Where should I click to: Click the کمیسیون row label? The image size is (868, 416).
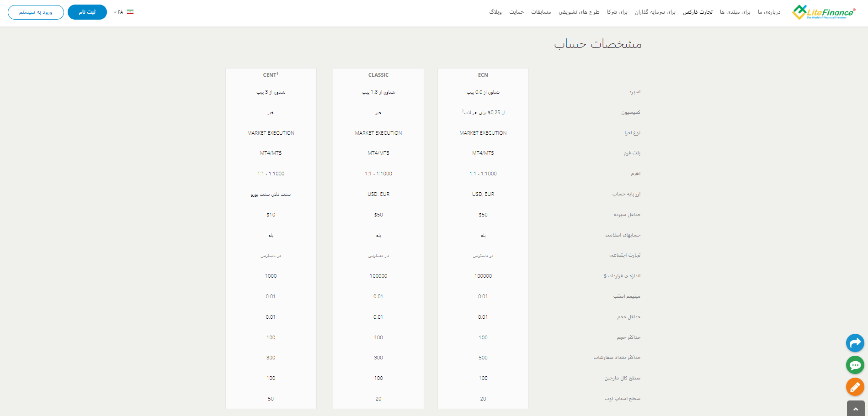click(631, 112)
